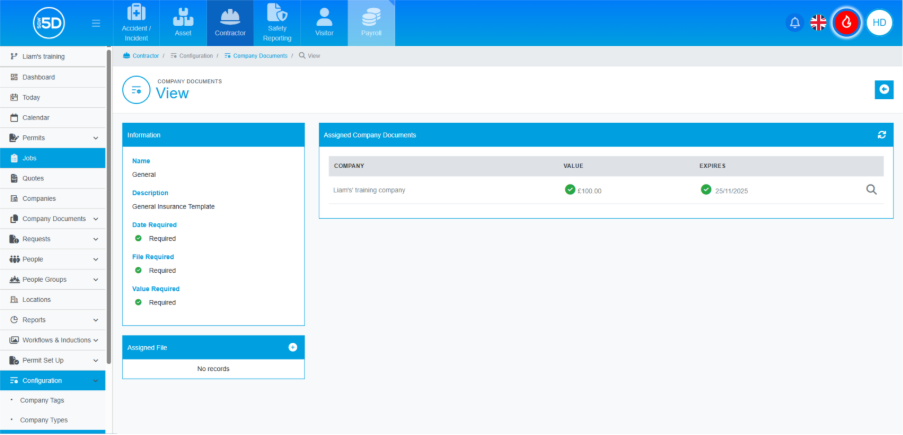Click the 25/11/2025 expiry date
This screenshot has width=903, height=435.
click(731, 191)
